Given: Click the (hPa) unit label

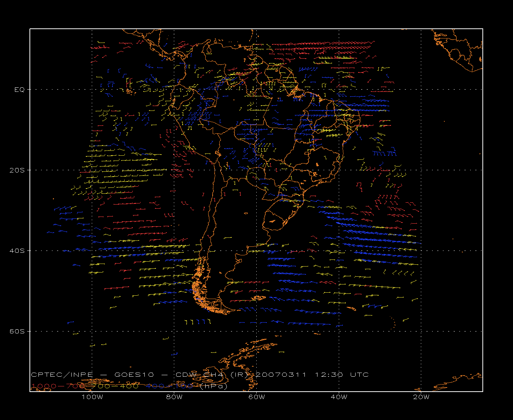Looking at the screenshot, I should coord(213,387).
